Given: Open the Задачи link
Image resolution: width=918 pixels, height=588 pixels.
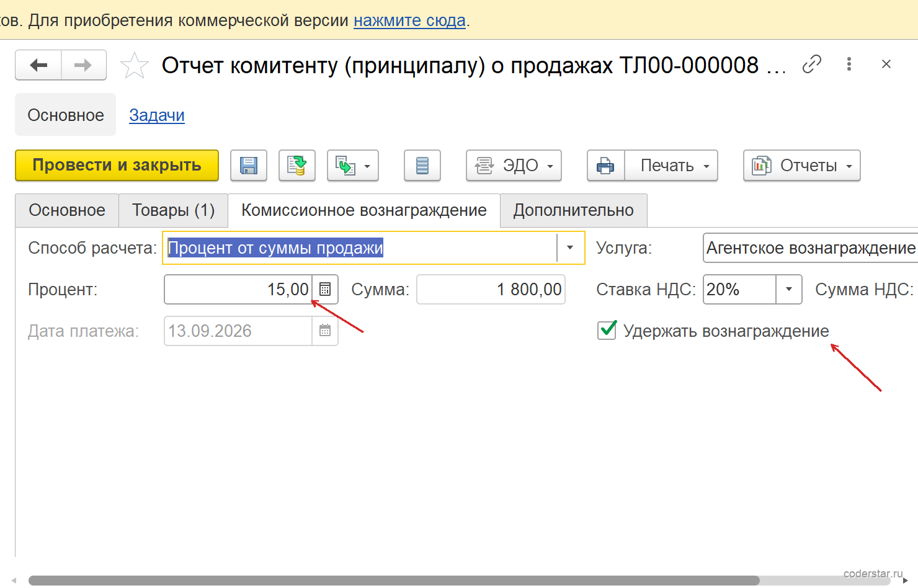Looking at the screenshot, I should tap(157, 115).
